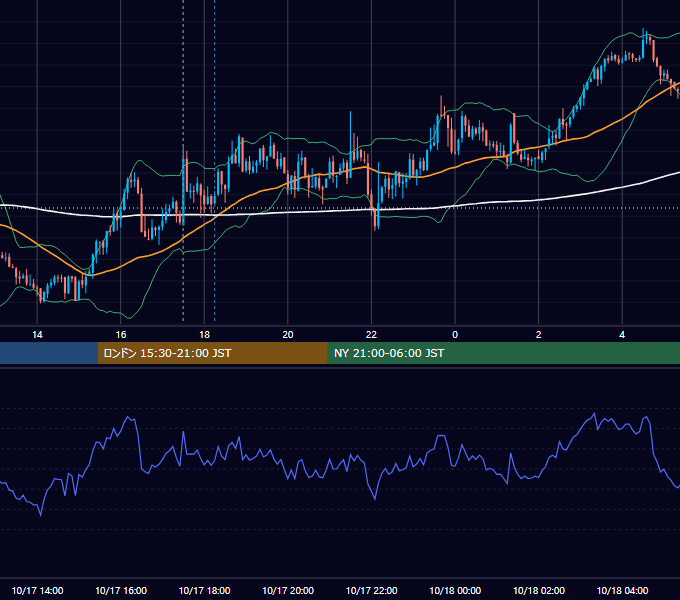Click the 10/18 02:00 time label

pyautogui.click(x=539, y=590)
